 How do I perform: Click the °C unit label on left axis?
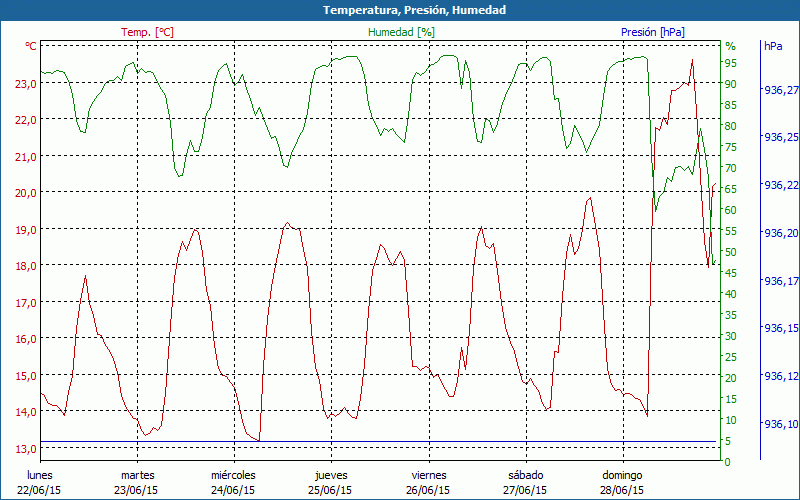tap(31, 46)
